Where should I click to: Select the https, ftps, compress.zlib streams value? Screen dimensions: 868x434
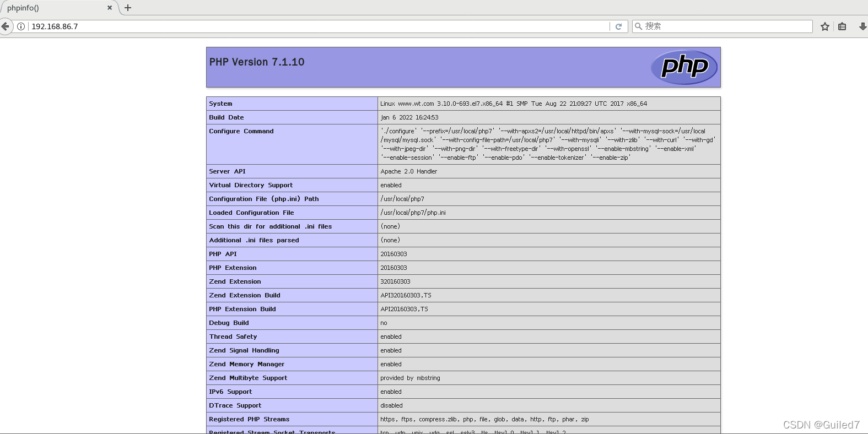[x=484, y=419]
